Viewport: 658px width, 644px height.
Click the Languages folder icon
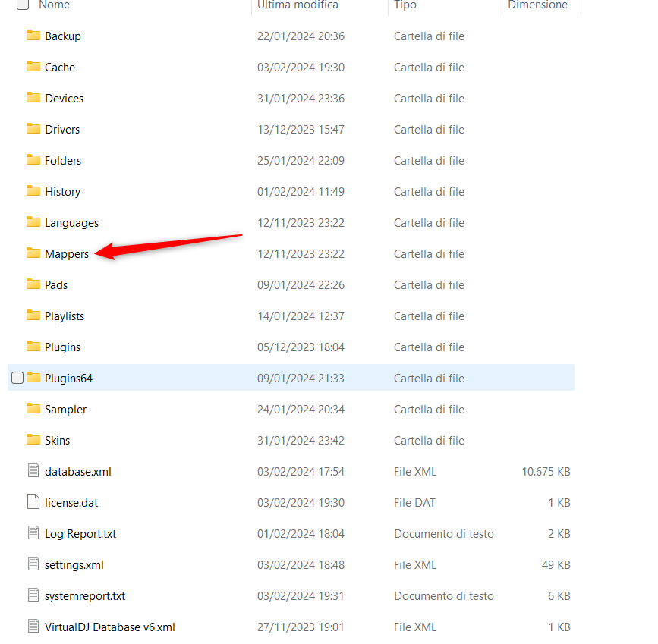33,222
